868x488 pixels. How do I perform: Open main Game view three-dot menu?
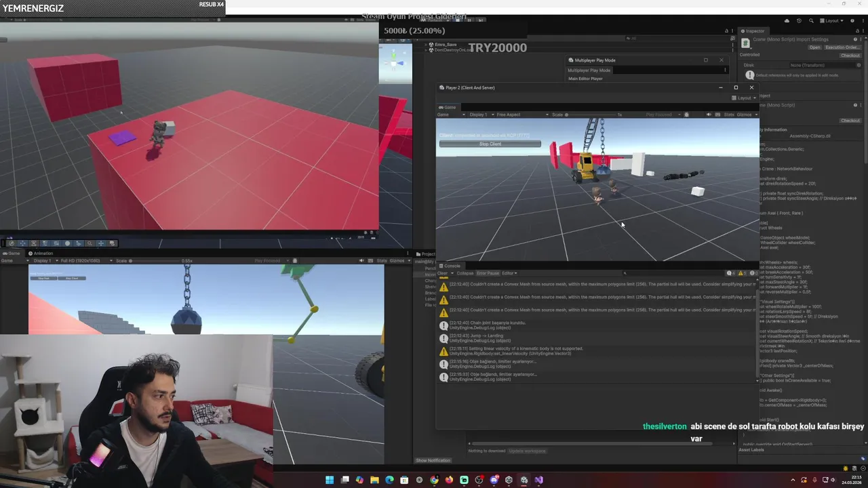408,253
